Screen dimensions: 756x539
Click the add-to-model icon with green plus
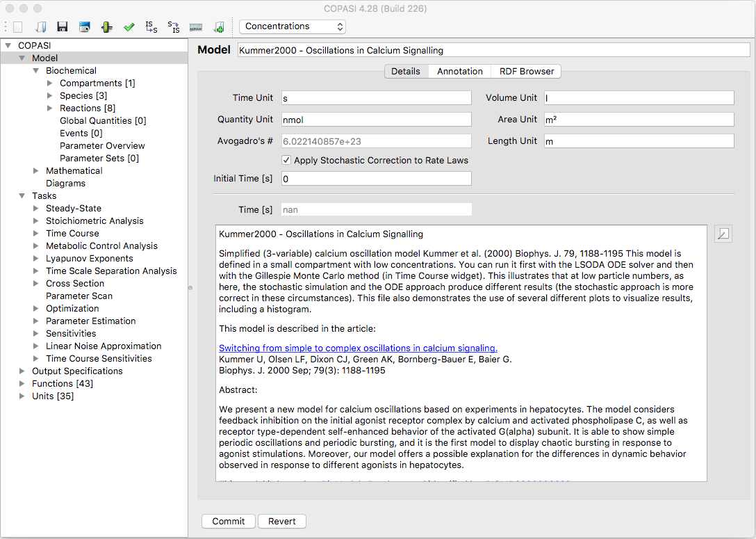click(x=218, y=27)
